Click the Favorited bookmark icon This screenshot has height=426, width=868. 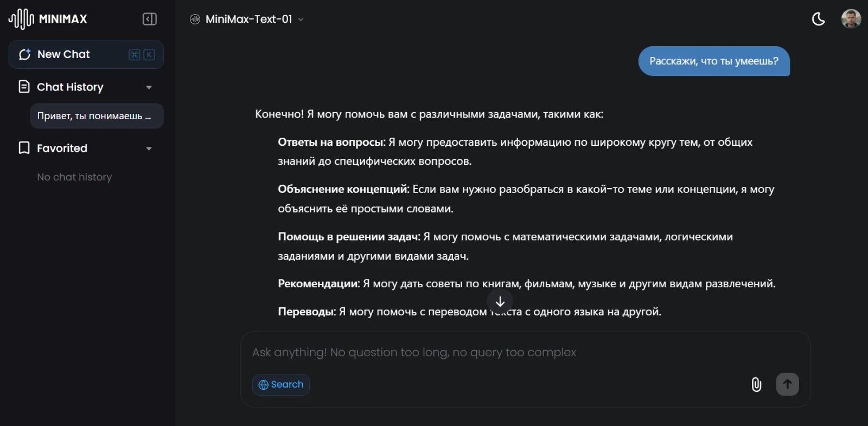[23, 148]
